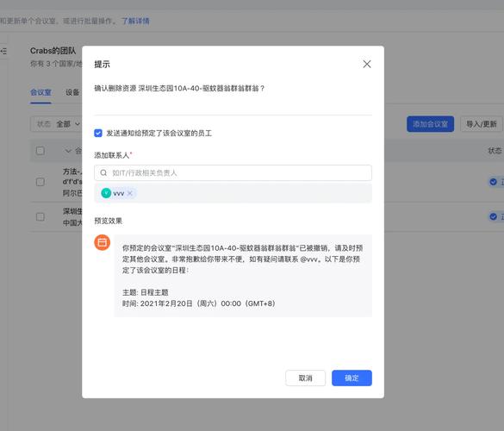Click the 主题: 日程主题 preview line
This screenshot has height=431, width=504.
(x=146, y=292)
